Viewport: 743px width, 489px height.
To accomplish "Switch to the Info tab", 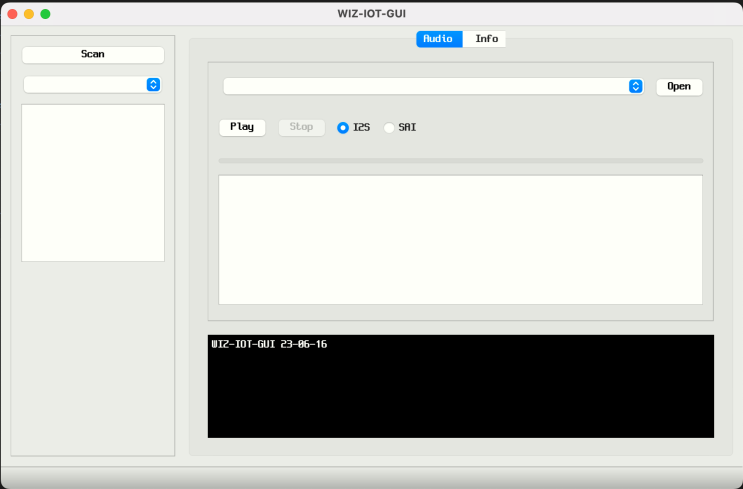I will 485,39.
